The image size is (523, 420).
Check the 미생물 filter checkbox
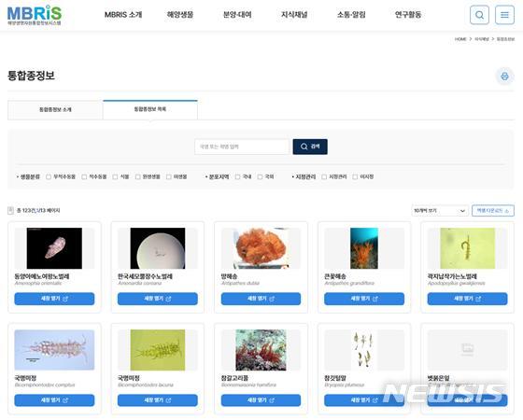(x=169, y=176)
